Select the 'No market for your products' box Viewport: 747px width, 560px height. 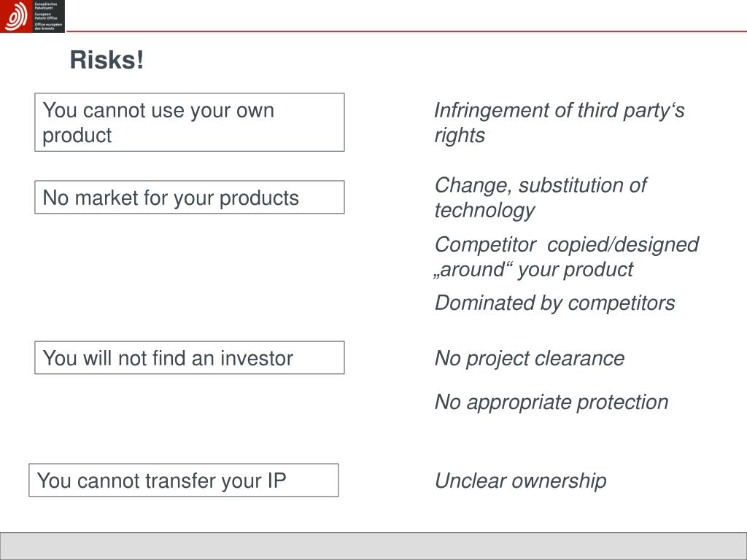(190, 197)
